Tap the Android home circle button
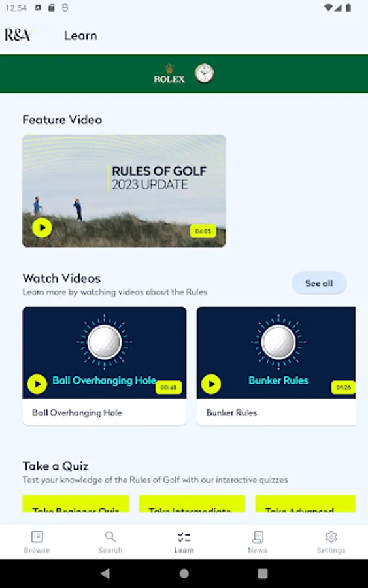368x588 pixels. (184, 574)
